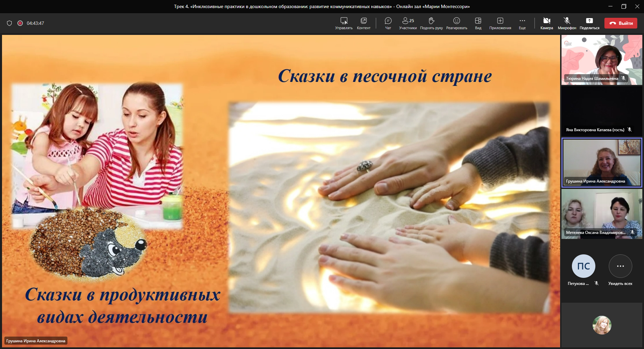Screen dimensions: 644x349
Task: Select Тюрина Надия Шамильевна video tile
Action: [x=602, y=60]
